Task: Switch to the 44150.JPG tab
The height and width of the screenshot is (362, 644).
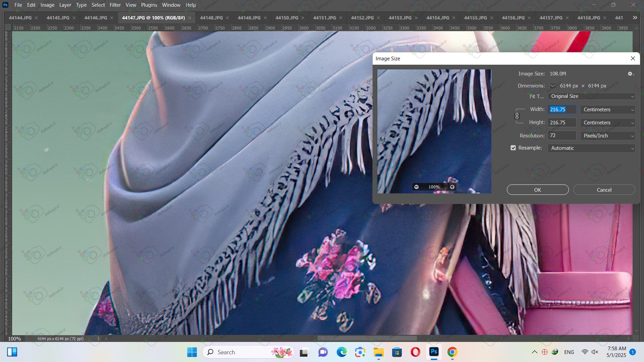Action: [x=286, y=18]
